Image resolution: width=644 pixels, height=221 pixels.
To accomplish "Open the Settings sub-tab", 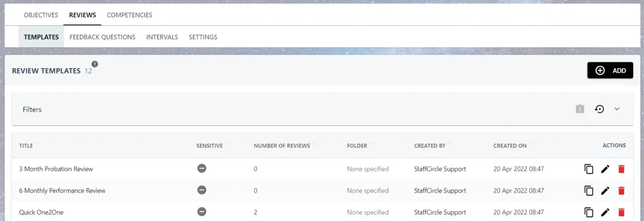I will (203, 37).
